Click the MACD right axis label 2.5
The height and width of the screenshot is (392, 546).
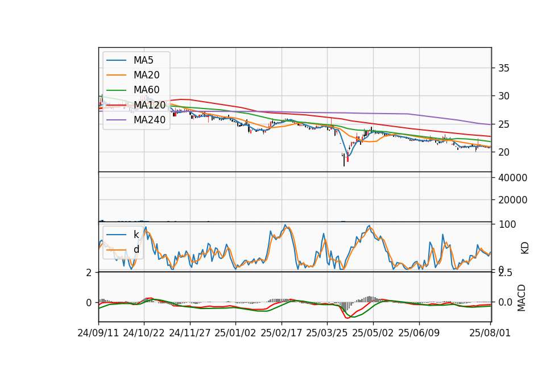click(x=505, y=273)
